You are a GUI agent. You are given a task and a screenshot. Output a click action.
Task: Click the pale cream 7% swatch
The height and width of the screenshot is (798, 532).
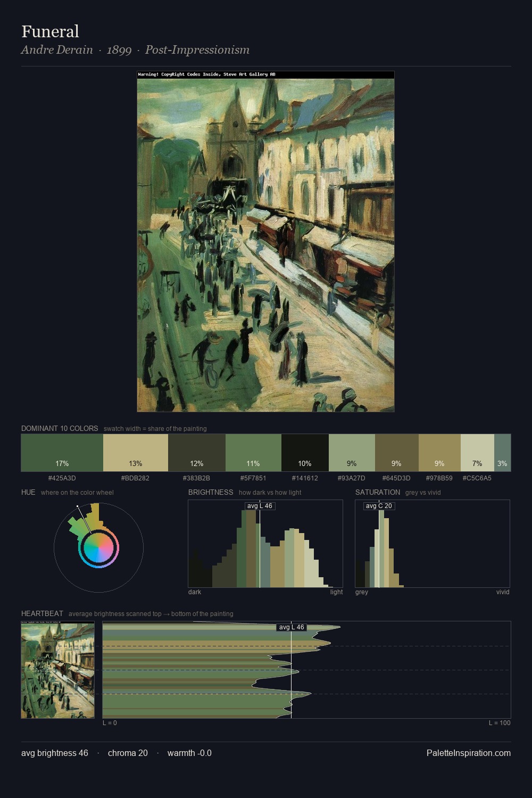pos(477,453)
